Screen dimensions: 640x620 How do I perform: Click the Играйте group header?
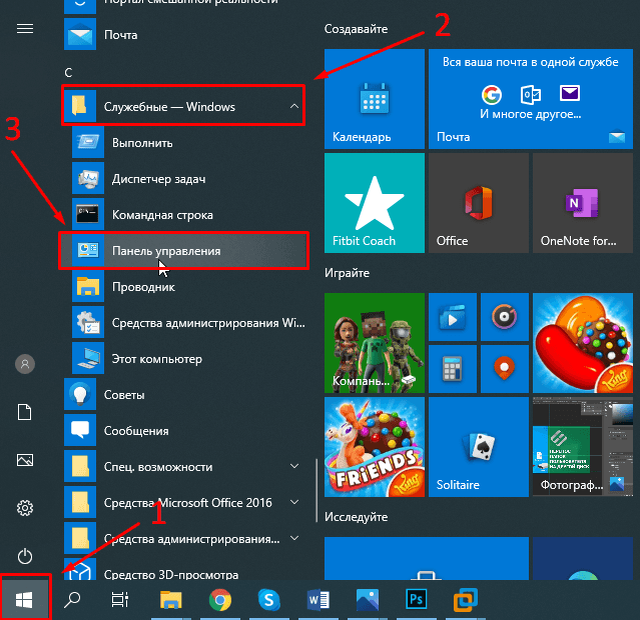point(347,273)
